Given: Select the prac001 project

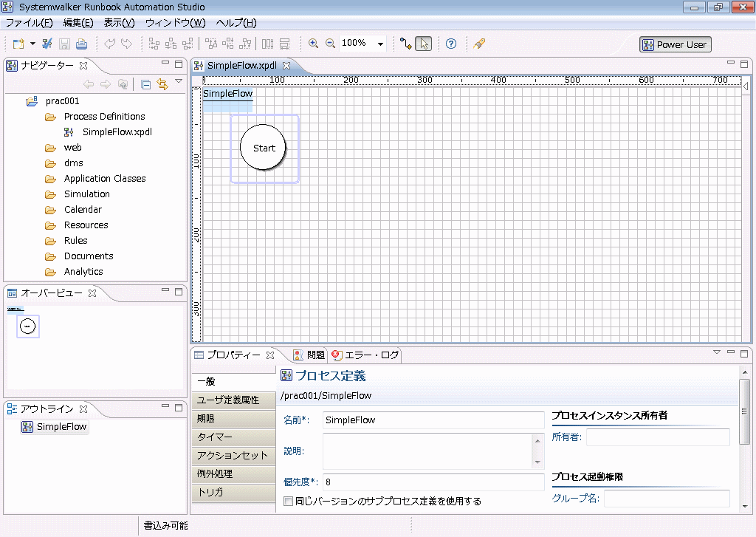Looking at the screenshot, I should (62, 101).
